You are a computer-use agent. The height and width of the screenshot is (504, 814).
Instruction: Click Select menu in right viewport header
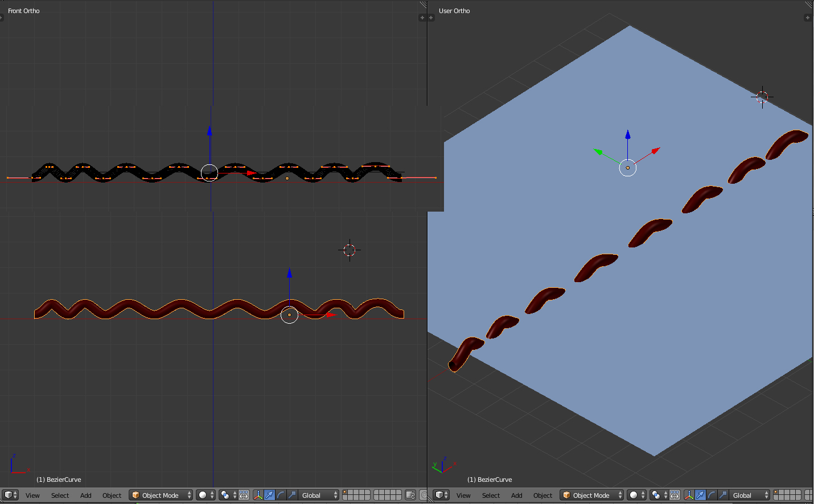pyautogui.click(x=491, y=495)
